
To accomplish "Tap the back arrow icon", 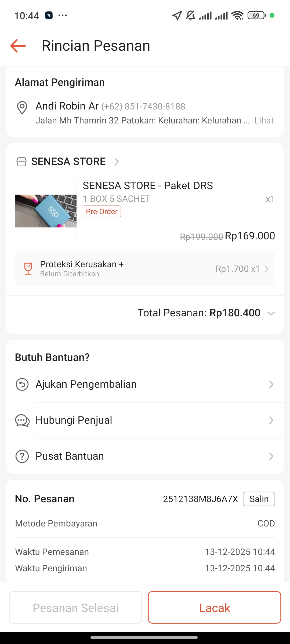I will [18, 46].
